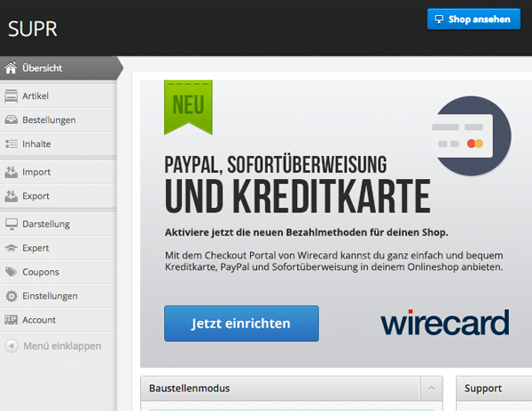Image resolution: width=532 pixels, height=411 pixels.
Task: Click the Support panel header
Action: point(494,388)
